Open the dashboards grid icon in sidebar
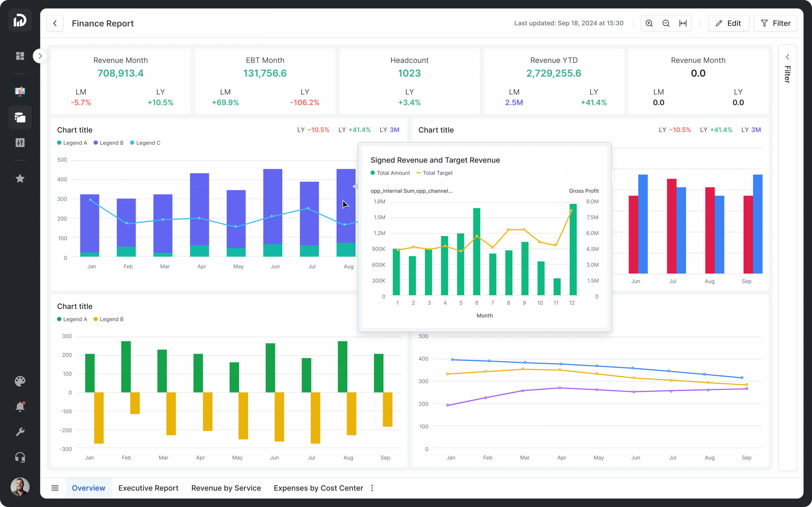The height and width of the screenshot is (507, 812). [20, 56]
